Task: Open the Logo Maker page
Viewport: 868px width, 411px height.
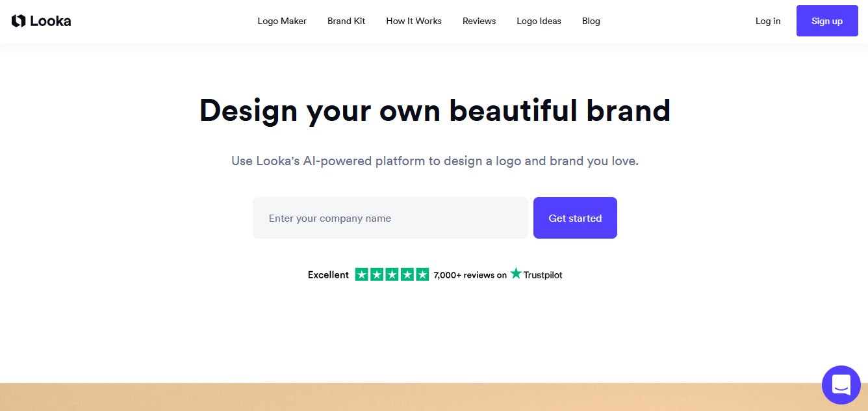Action: pos(281,21)
